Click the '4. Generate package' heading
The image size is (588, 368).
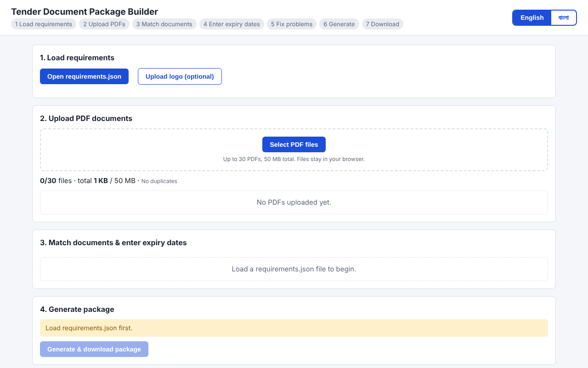[77, 309]
